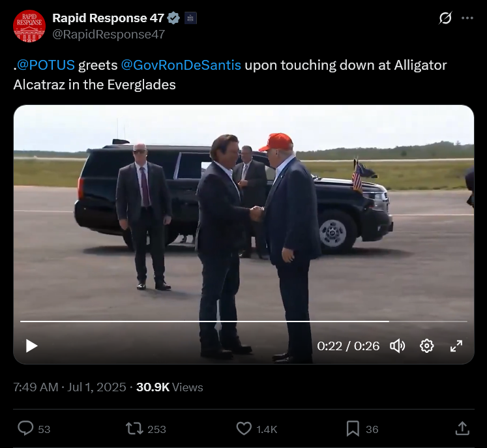487x448 pixels.
Task: Open the @POTUS mention link
Action: [x=46, y=65]
